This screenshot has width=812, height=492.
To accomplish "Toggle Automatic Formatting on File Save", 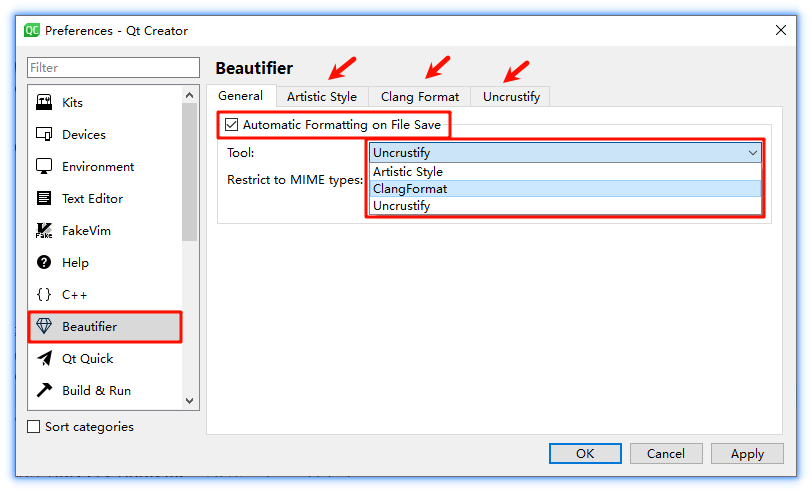I will (x=232, y=125).
